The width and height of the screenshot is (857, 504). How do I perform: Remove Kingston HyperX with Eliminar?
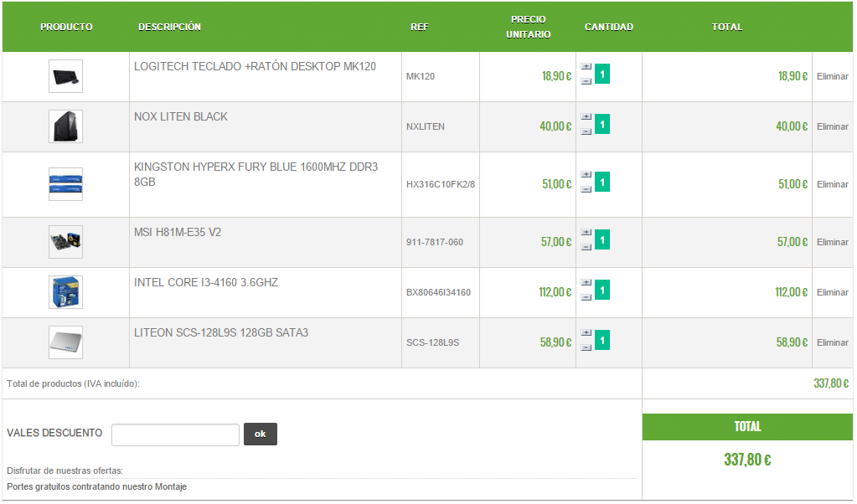(x=833, y=184)
